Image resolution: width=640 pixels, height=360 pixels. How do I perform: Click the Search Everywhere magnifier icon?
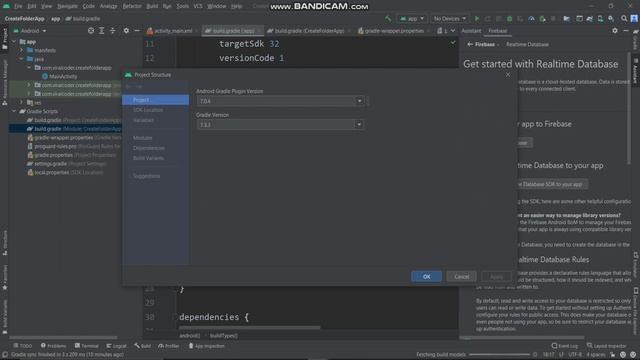(x=624, y=19)
